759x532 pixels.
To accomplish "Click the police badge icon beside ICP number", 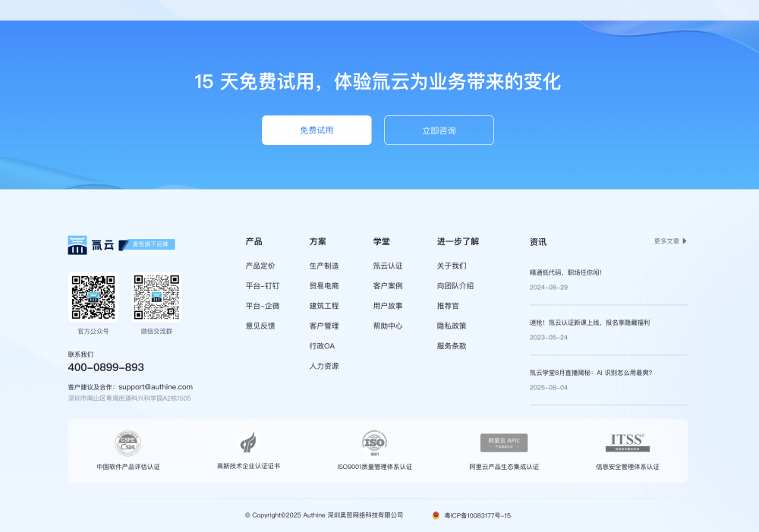I will pos(436,515).
